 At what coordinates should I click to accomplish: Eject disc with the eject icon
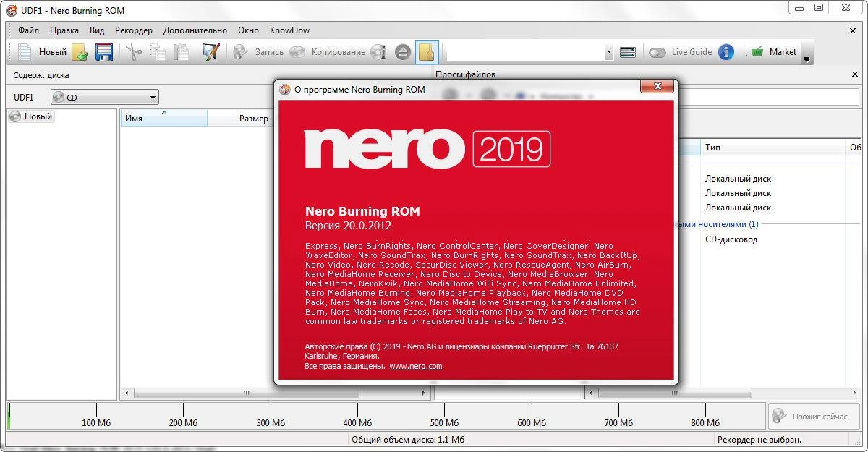403,52
